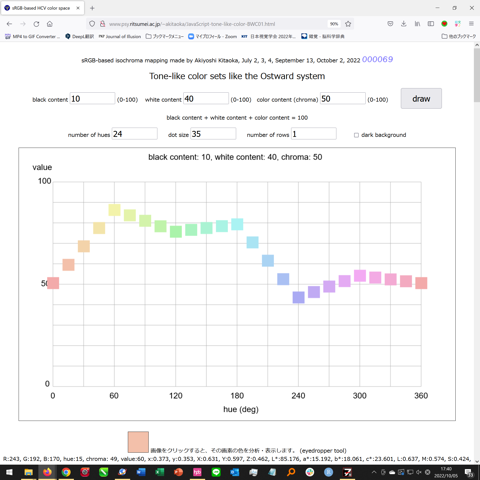Screen dimensions: 480x480
Task: Click the tracking protection shield icon
Action: (x=92, y=24)
